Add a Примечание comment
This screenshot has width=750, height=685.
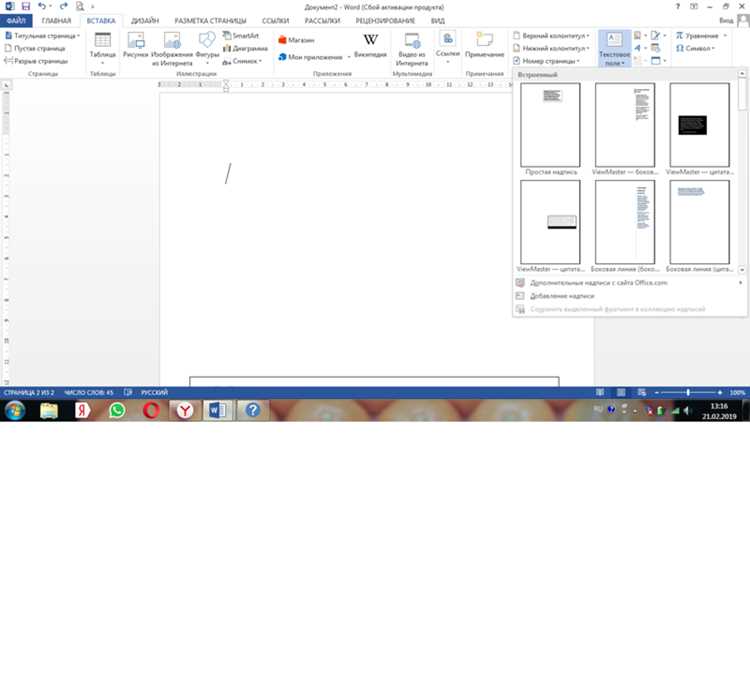click(x=485, y=45)
